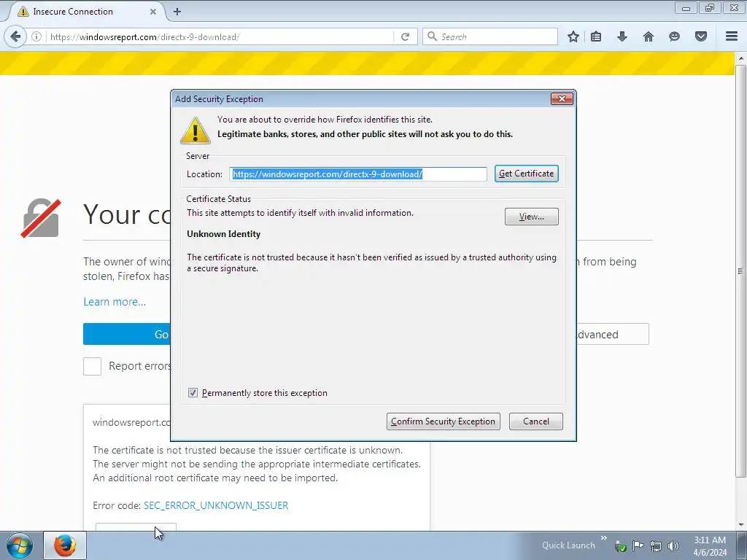The width and height of the screenshot is (747, 560).
Task: Click the Quick Launch toolbar label
Action: pyautogui.click(x=568, y=545)
